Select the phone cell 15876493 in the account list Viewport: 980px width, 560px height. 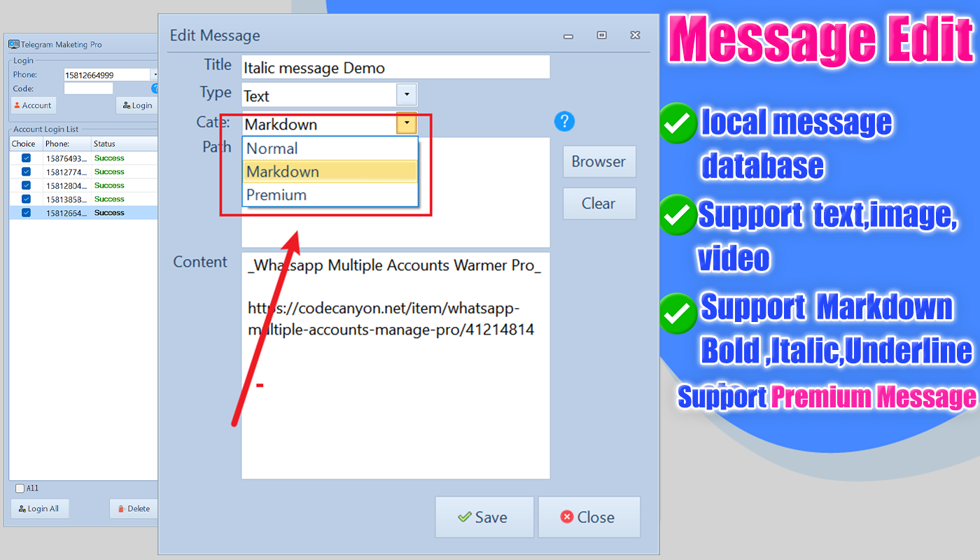(x=66, y=158)
